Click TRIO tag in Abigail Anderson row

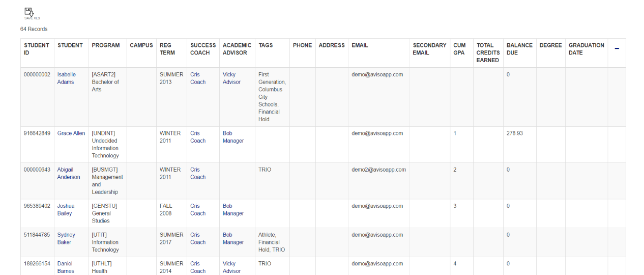tap(265, 170)
